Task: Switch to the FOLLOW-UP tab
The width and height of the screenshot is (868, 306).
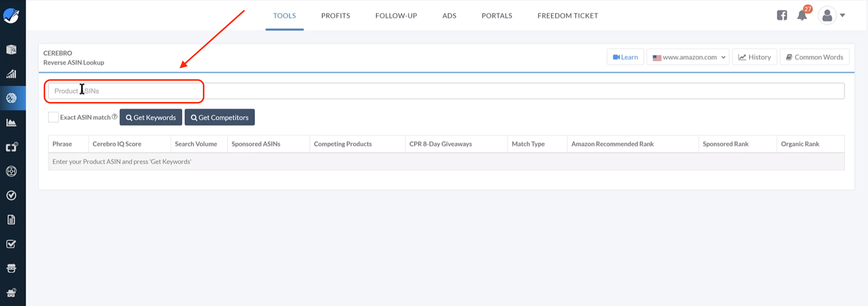Action: pos(396,15)
